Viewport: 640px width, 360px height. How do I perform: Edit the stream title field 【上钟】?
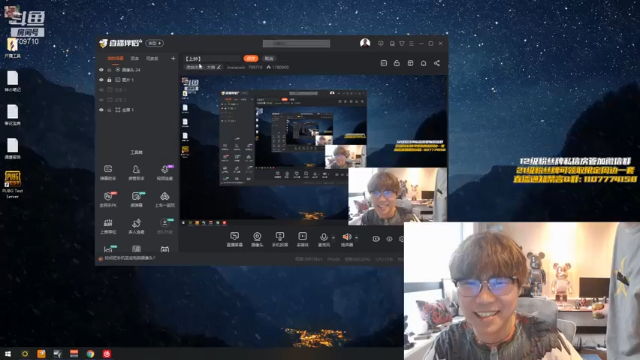pos(212,59)
